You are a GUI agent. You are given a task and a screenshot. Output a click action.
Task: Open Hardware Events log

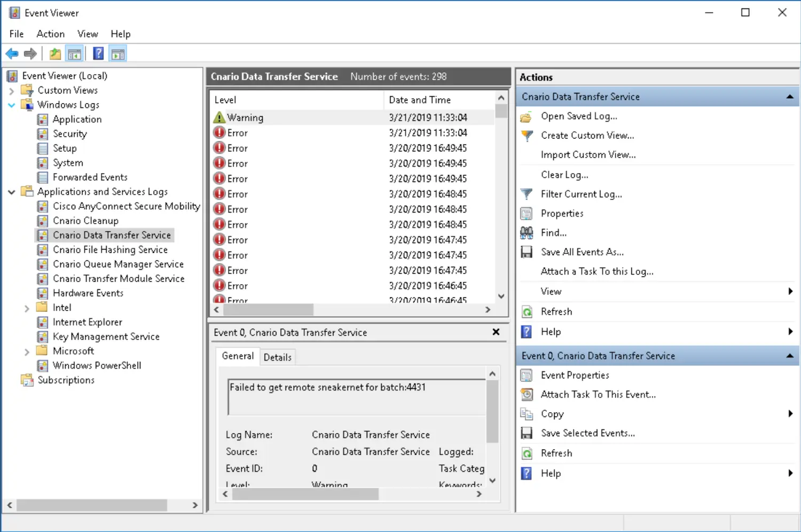tap(88, 293)
